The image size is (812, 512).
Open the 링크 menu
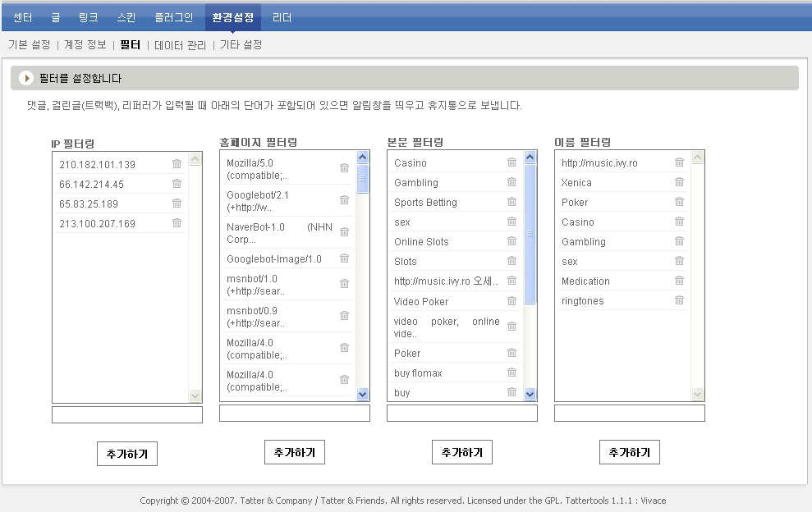click(x=89, y=17)
